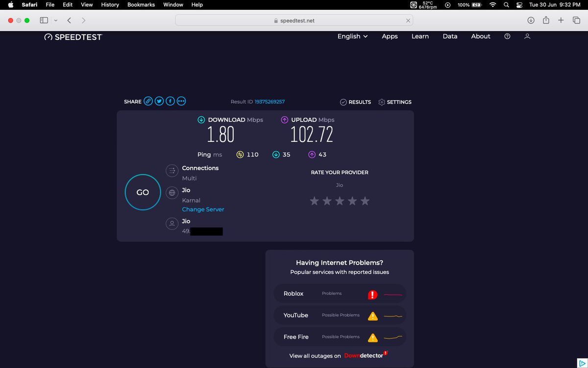Expand the sidebar options chevron
The height and width of the screenshot is (368, 588).
[x=55, y=21]
